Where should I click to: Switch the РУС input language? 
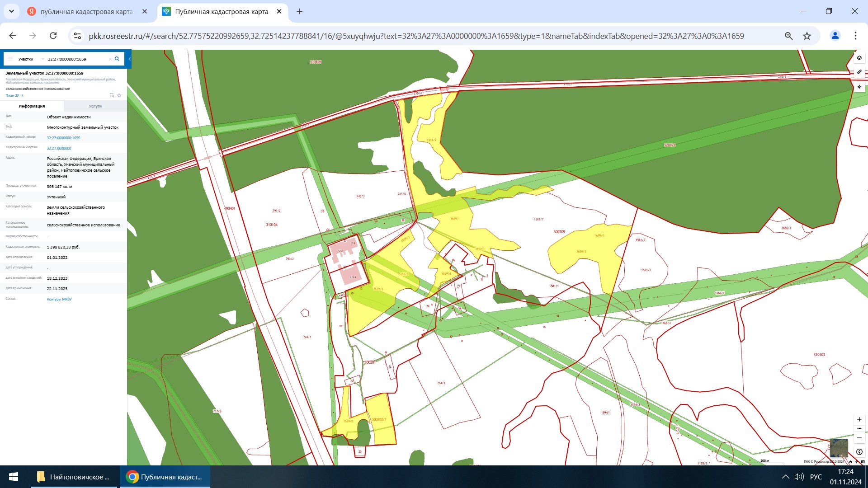pos(816,477)
